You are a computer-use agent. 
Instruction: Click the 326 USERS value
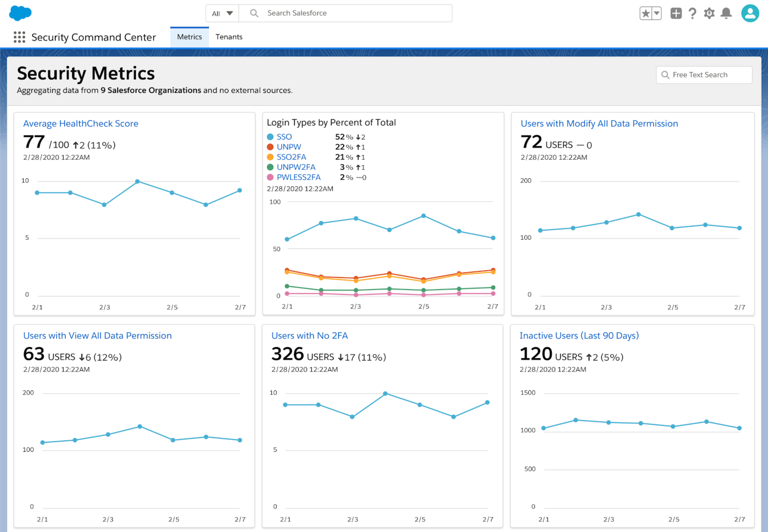coord(287,354)
